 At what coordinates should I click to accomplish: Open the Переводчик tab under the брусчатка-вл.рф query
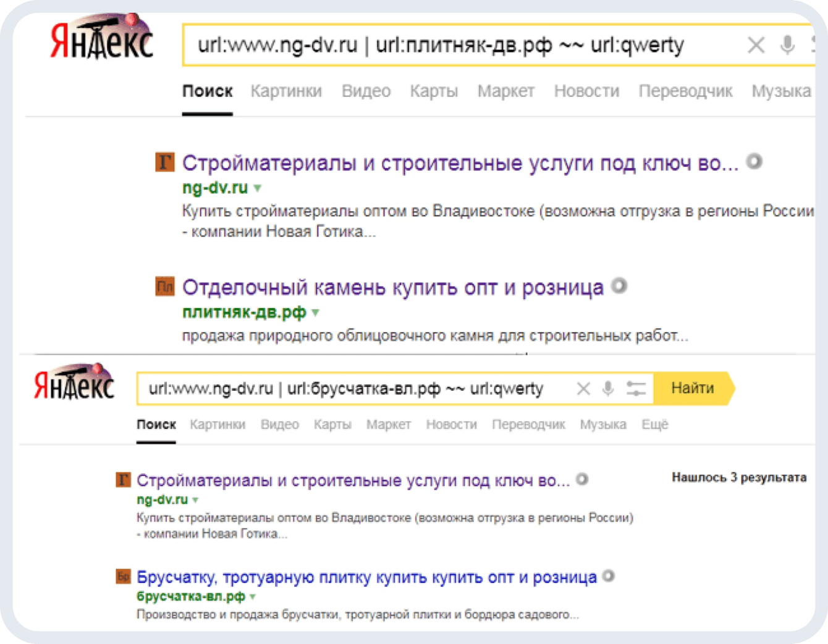[x=528, y=425]
